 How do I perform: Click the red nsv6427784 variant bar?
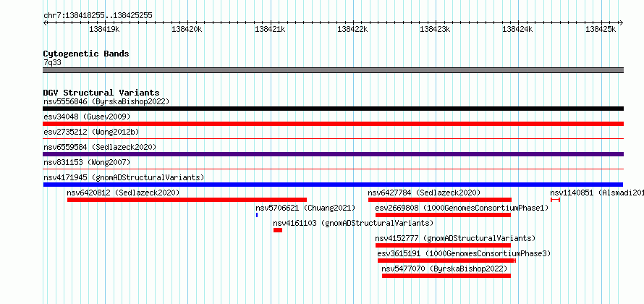coord(440,200)
